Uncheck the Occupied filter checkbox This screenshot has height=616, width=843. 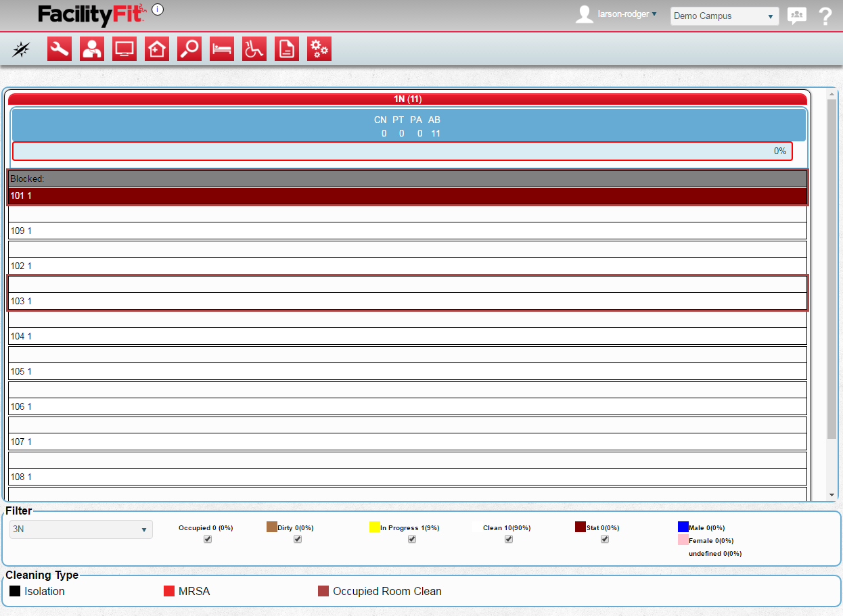[x=208, y=539]
